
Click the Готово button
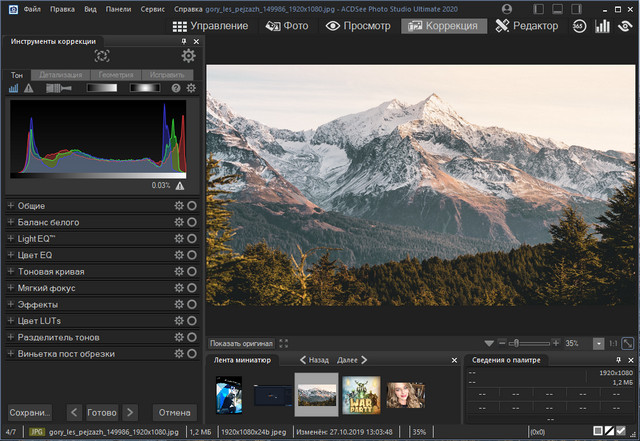[102, 412]
